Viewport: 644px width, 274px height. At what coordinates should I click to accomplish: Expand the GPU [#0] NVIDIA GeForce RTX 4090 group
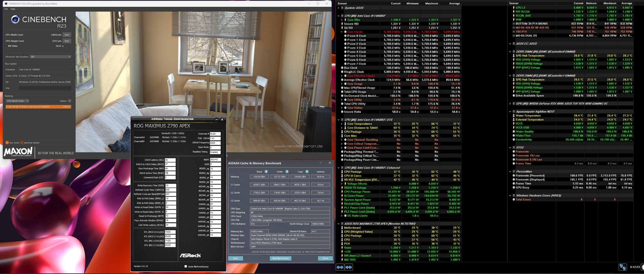pyautogui.click(x=510, y=104)
